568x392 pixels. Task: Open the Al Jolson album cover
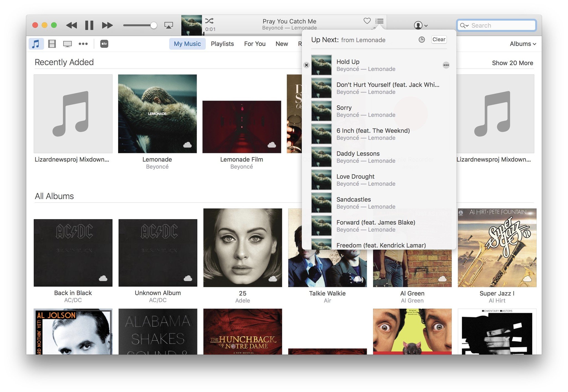pos(73,332)
